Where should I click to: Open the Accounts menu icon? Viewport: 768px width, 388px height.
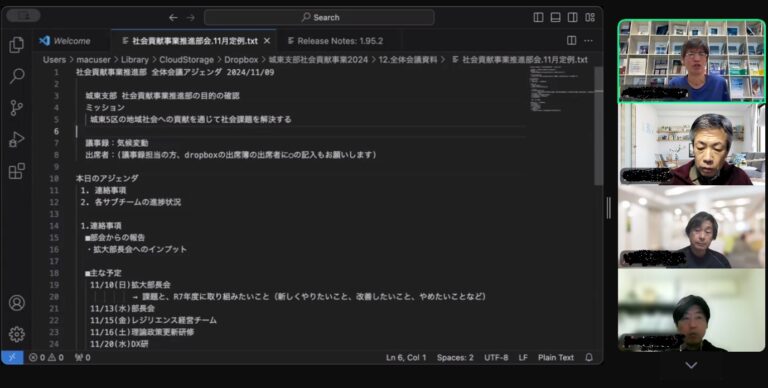coord(17,303)
